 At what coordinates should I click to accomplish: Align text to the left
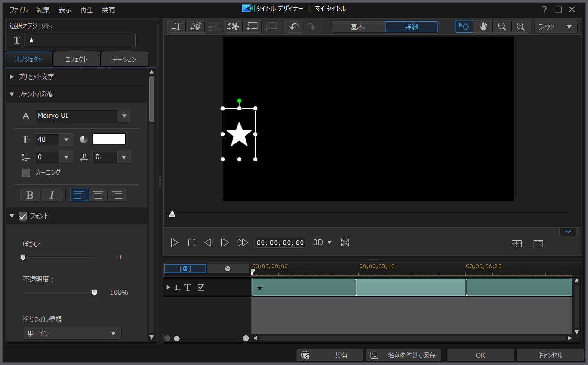(x=79, y=195)
